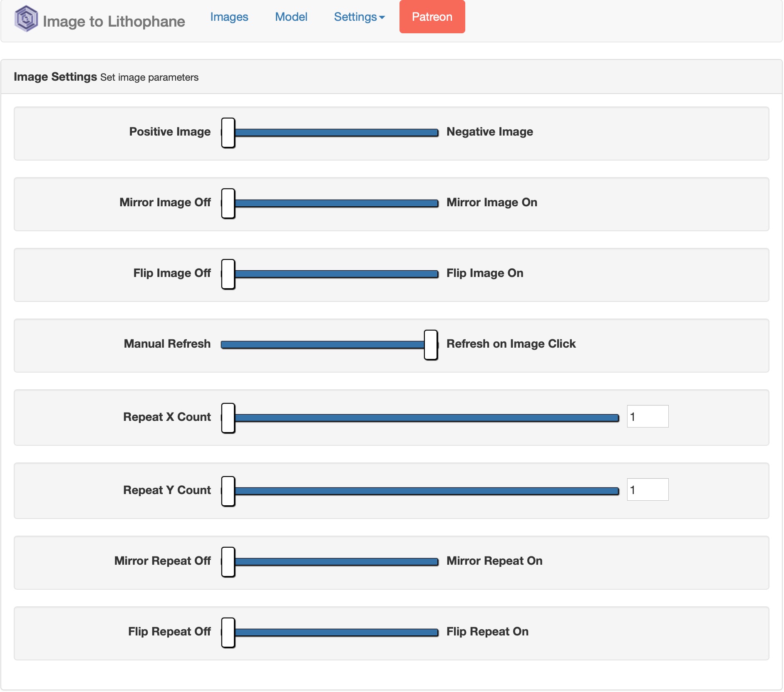The height and width of the screenshot is (692, 784).
Task: Open the Model tab
Action: [x=291, y=17]
